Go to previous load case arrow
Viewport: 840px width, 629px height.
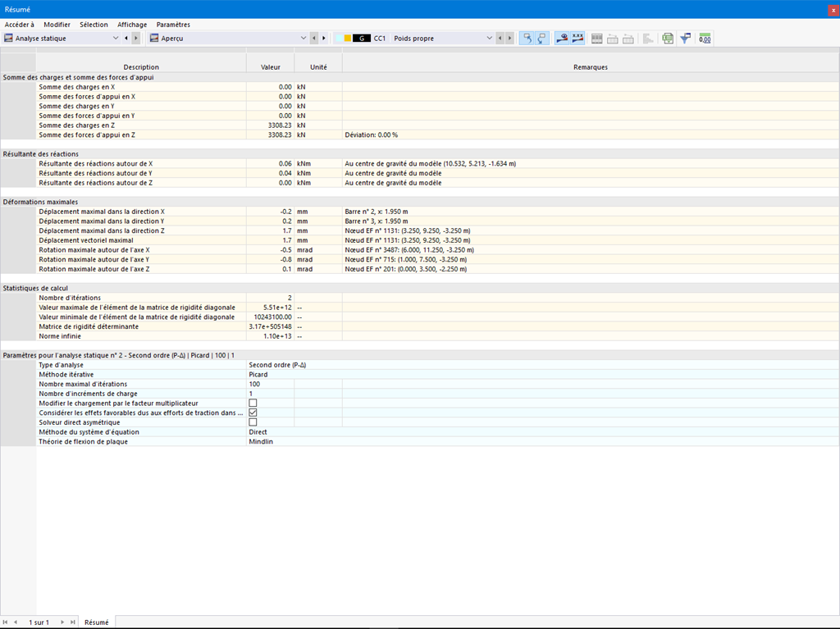tap(500, 38)
